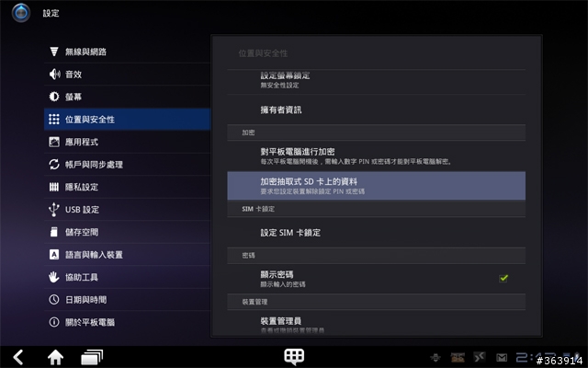
Task: Tap the applications icon beside 應用程式
Action: [54, 142]
